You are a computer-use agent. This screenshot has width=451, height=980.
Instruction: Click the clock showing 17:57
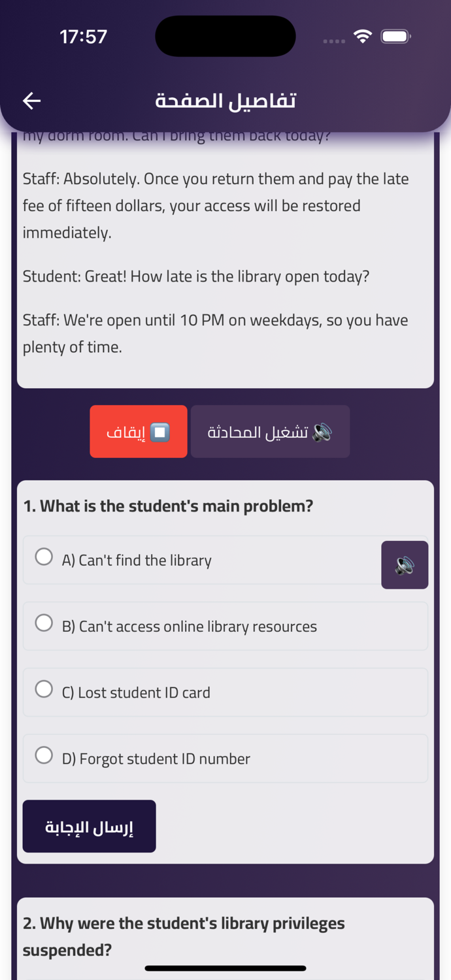(x=83, y=37)
